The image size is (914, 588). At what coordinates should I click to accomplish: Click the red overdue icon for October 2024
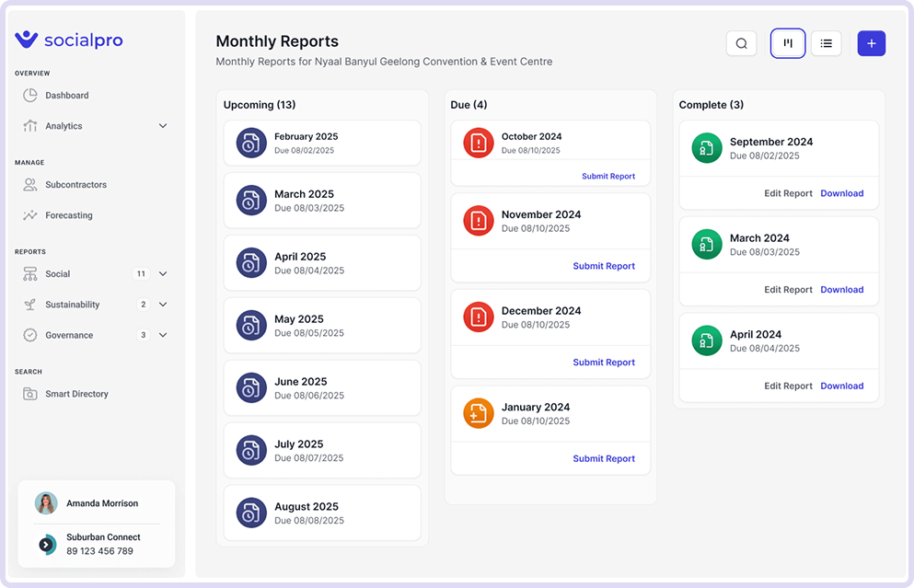coord(479,143)
